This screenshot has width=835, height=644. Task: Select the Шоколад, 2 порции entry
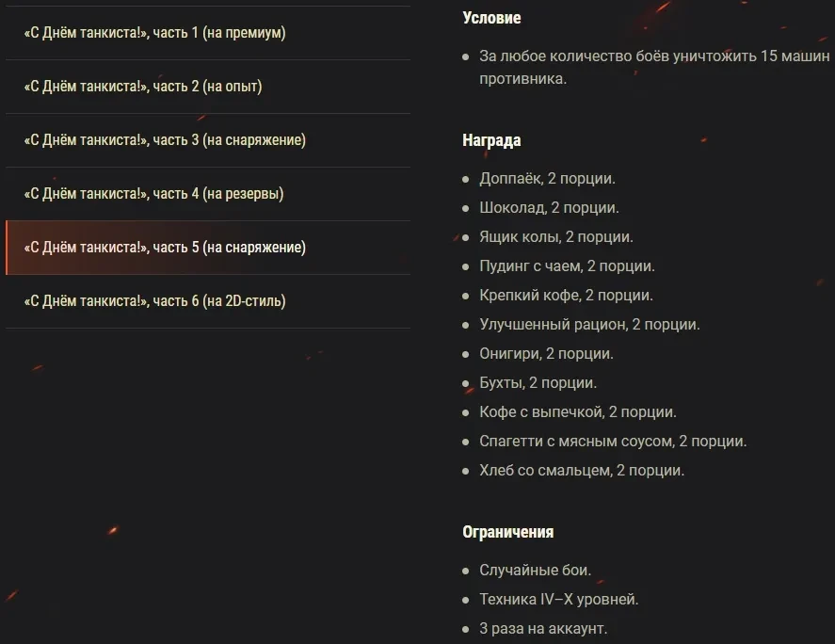point(549,207)
